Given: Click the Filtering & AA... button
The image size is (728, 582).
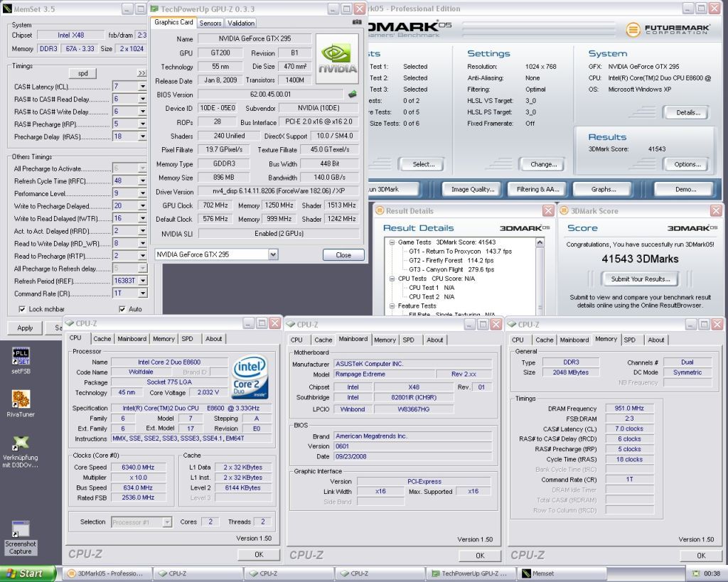Looking at the screenshot, I should [537, 189].
